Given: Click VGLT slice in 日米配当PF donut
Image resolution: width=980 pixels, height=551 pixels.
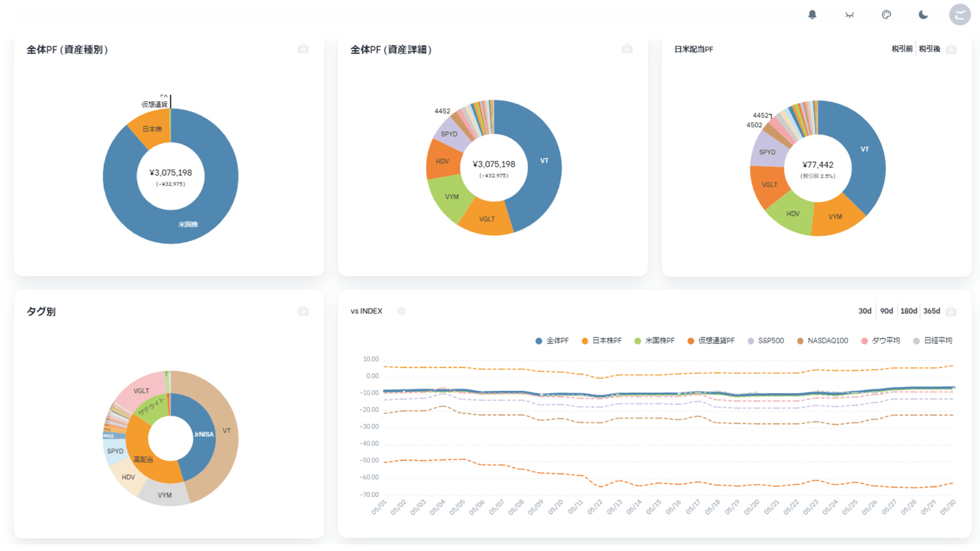Looking at the screenshot, I should pyautogui.click(x=770, y=185).
